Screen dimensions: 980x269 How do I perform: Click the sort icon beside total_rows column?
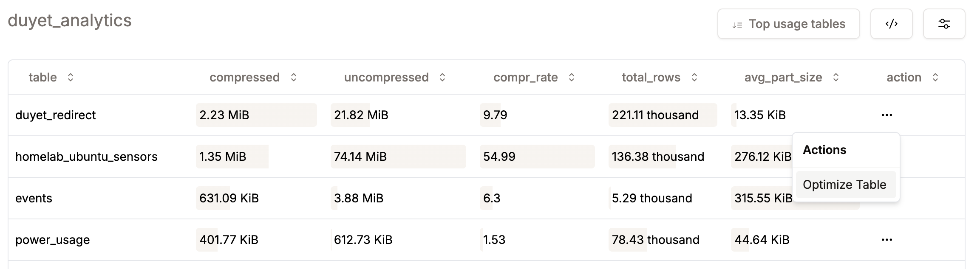click(x=694, y=77)
